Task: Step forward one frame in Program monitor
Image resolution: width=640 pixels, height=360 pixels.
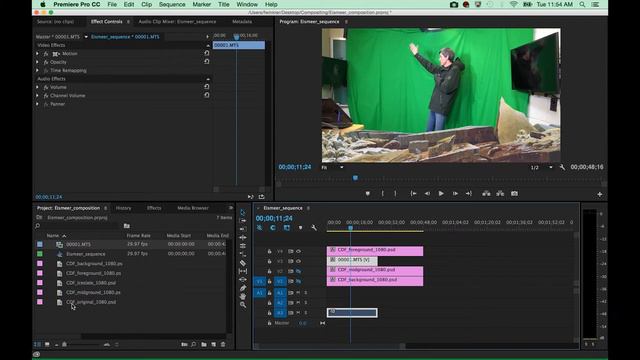Action: pos(455,193)
